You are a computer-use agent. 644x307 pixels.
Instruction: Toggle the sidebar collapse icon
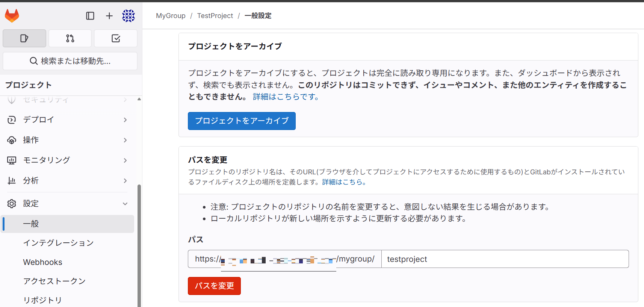pyautogui.click(x=90, y=16)
